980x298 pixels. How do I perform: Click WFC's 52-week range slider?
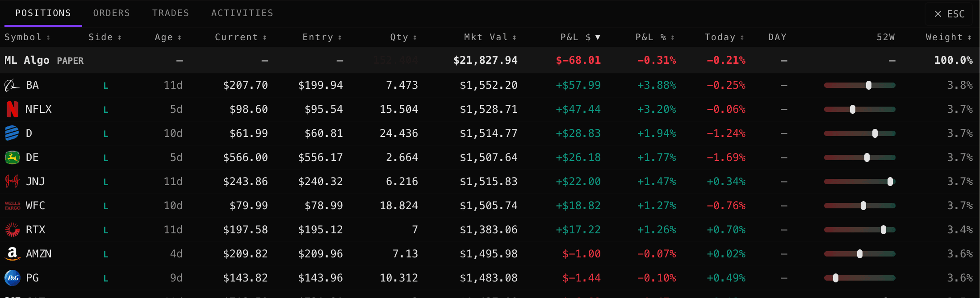[x=860, y=206]
